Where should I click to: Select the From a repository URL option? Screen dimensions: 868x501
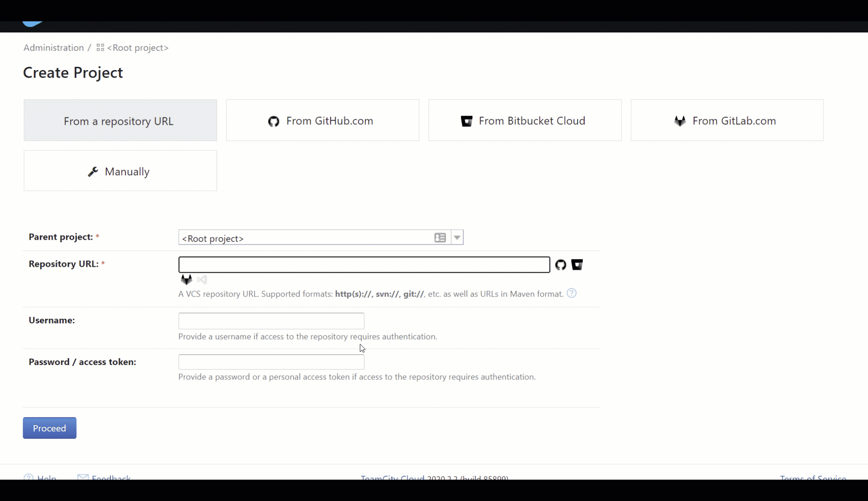tap(120, 121)
